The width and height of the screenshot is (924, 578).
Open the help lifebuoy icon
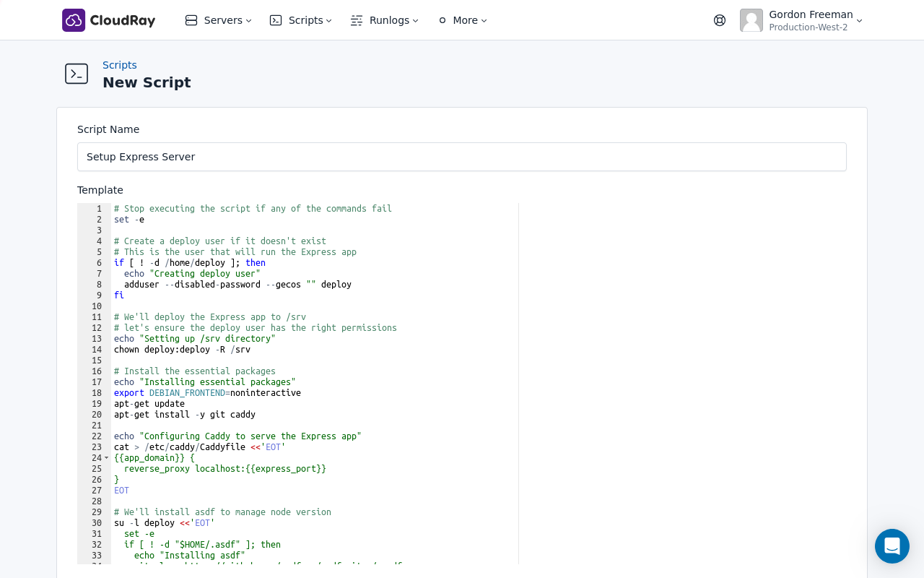tap(720, 20)
